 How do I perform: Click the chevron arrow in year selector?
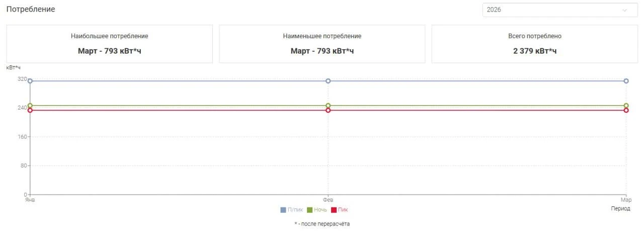point(625,10)
